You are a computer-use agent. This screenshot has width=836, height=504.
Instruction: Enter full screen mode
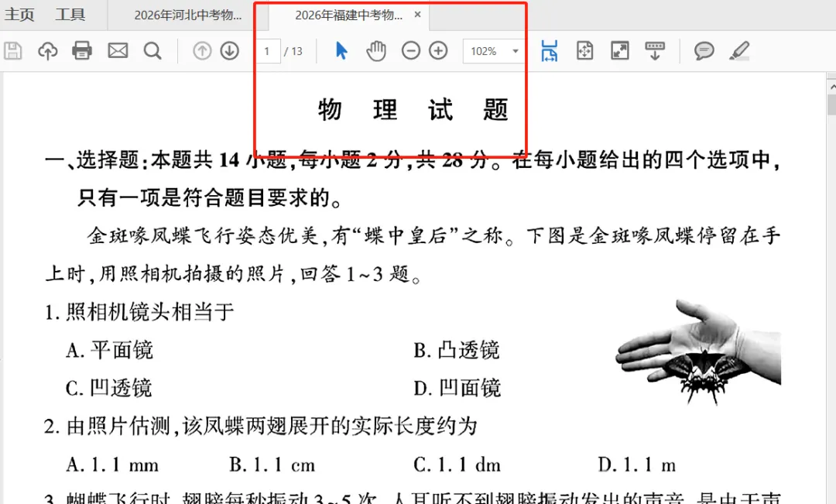click(619, 50)
